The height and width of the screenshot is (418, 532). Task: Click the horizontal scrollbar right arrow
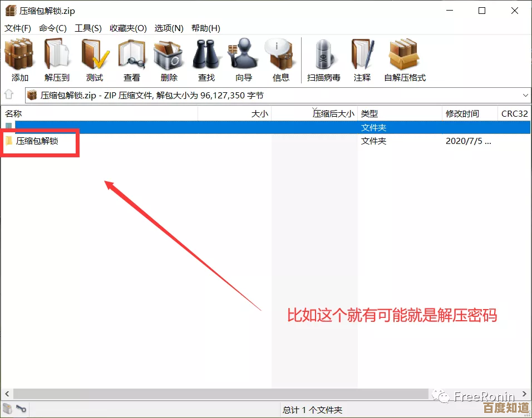(x=524, y=393)
